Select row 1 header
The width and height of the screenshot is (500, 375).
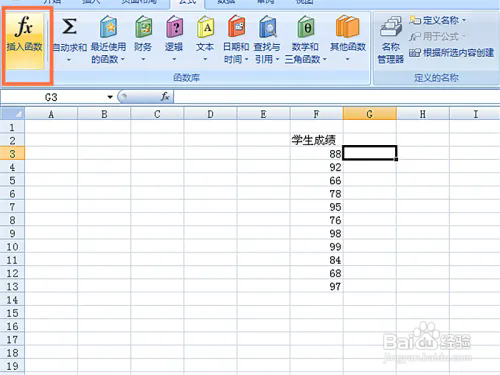click(12, 127)
